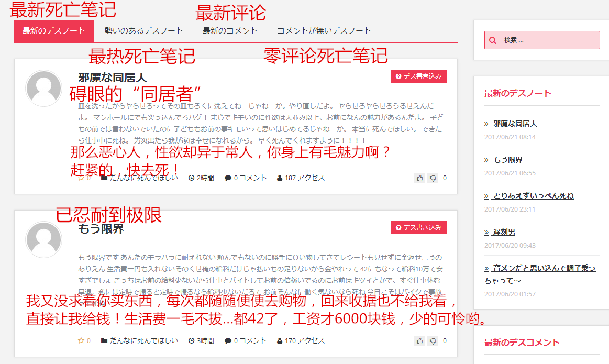Click the デス書き込み button on the first post
The image size is (609, 364).
(418, 76)
